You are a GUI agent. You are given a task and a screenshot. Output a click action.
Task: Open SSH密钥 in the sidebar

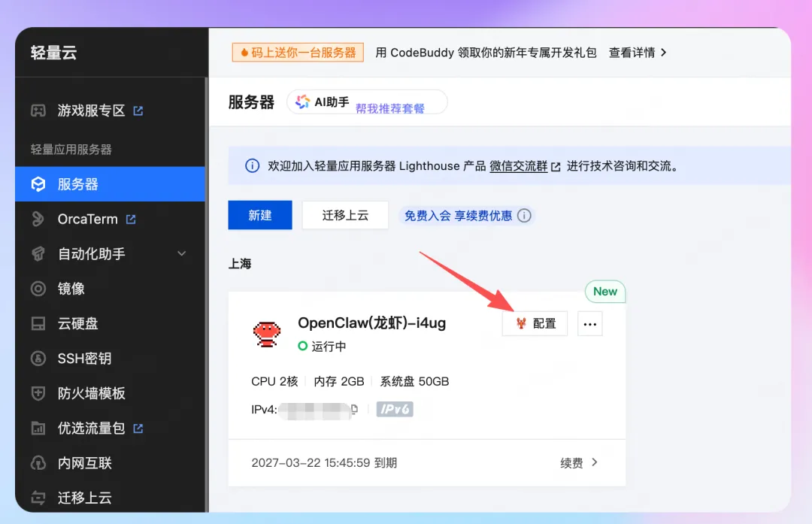pos(84,359)
